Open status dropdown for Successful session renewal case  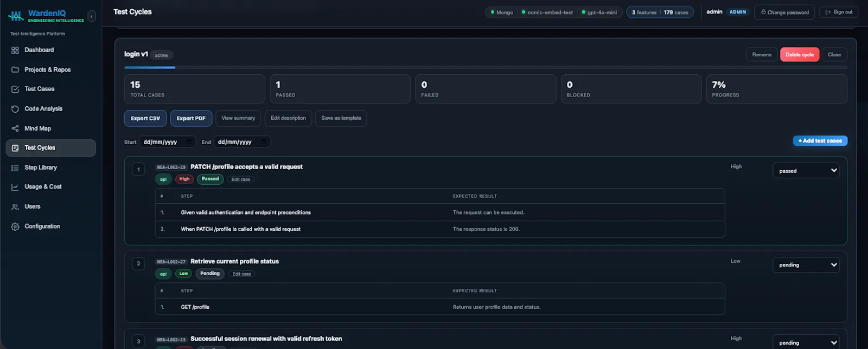(x=806, y=342)
